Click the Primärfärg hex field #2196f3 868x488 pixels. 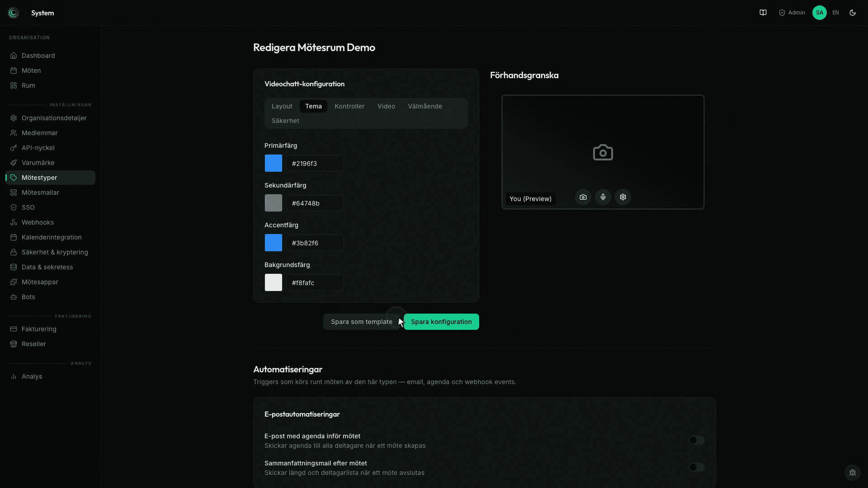pos(315,163)
